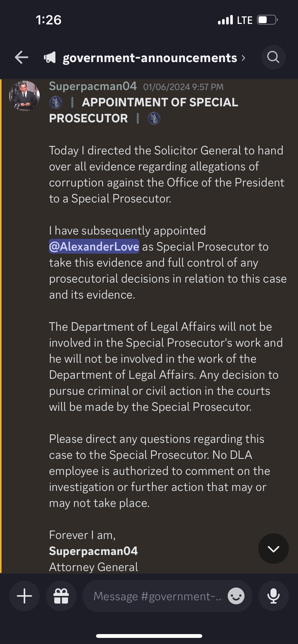Open the @AlexanderLove mention
This screenshot has height=644, width=298.
pos(94,246)
